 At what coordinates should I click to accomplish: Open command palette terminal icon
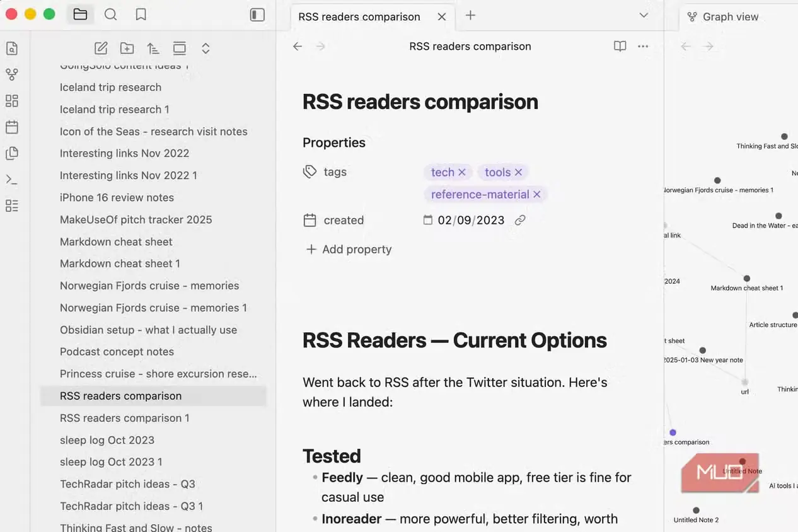click(11, 180)
